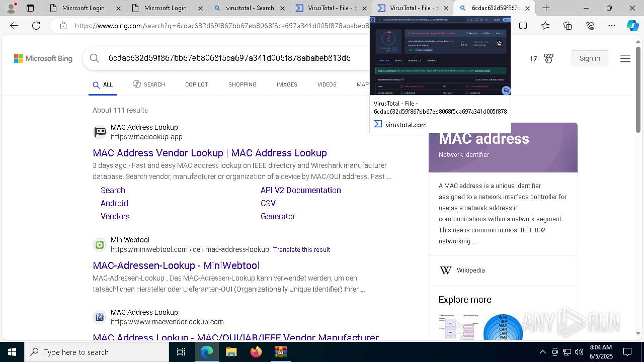Select the VIDEOS tab
This screenshot has height=362, width=644.
(x=327, y=84)
